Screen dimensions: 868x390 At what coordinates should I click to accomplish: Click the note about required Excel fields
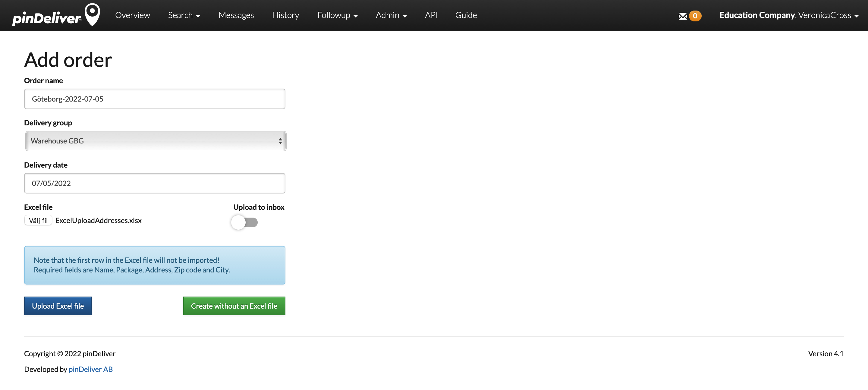[x=155, y=265]
